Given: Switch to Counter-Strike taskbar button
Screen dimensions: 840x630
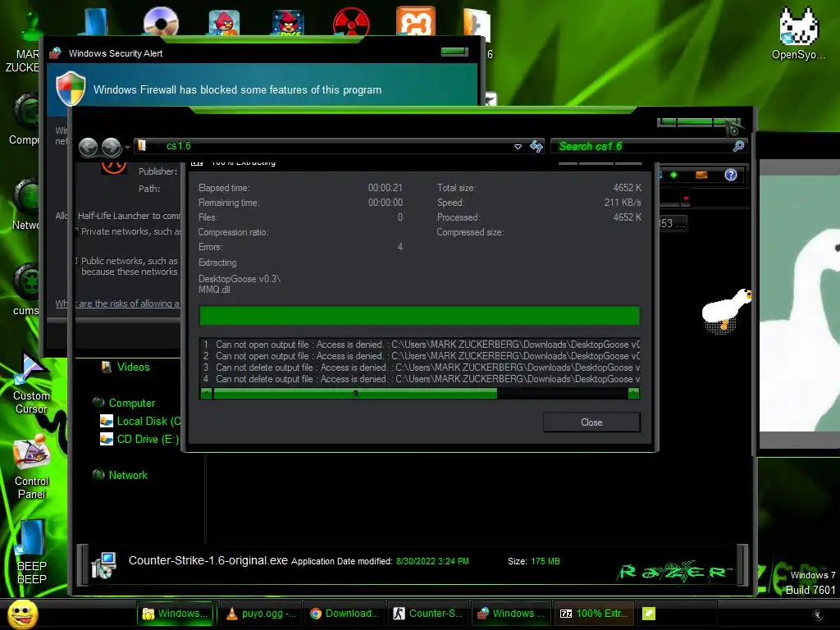Looking at the screenshot, I should tap(428, 614).
